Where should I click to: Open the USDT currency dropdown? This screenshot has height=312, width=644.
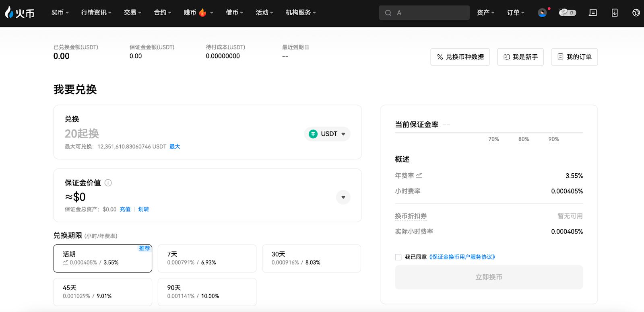coord(327,134)
